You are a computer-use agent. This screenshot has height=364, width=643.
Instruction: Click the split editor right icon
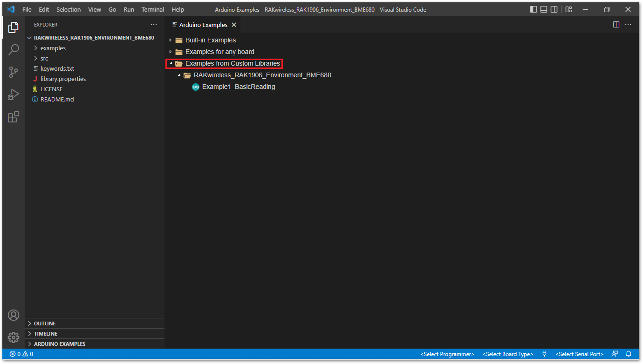point(616,25)
